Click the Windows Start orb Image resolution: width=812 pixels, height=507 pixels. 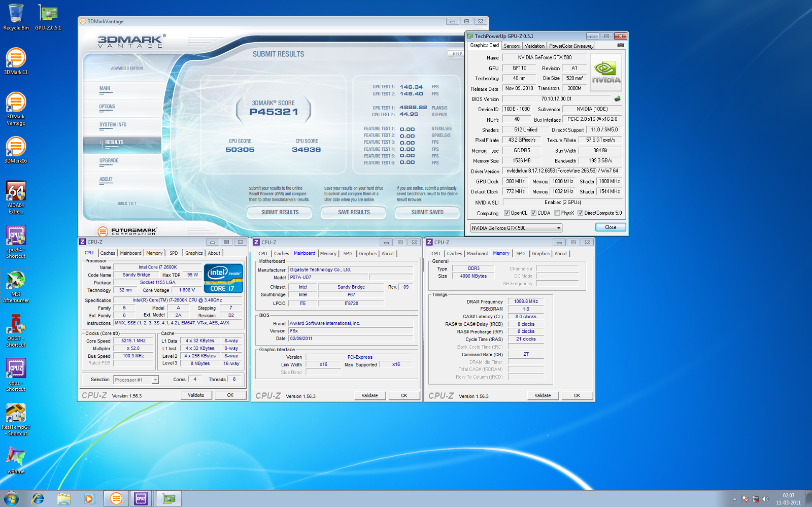11,498
